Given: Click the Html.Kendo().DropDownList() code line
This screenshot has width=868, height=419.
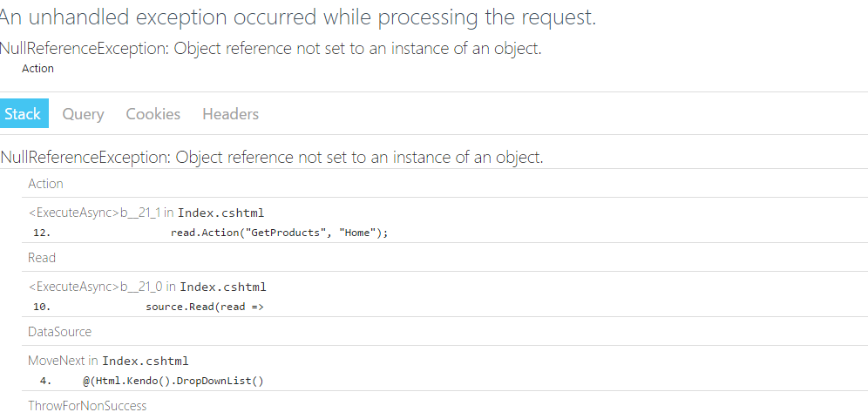Looking at the screenshot, I should tap(173, 381).
